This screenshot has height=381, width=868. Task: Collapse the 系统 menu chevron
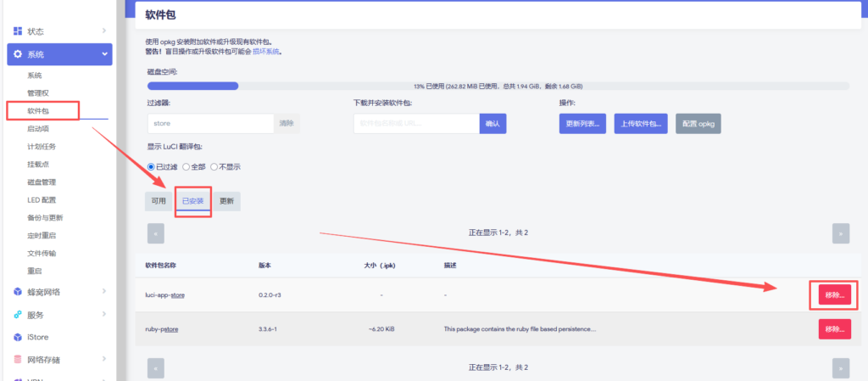[x=104, y=54]
